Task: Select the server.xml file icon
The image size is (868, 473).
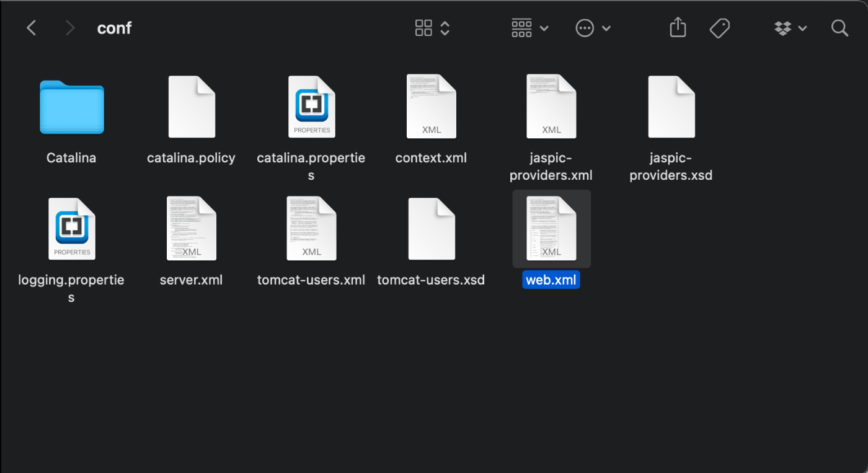Action: pyautogui.click(x=192, y=229)
